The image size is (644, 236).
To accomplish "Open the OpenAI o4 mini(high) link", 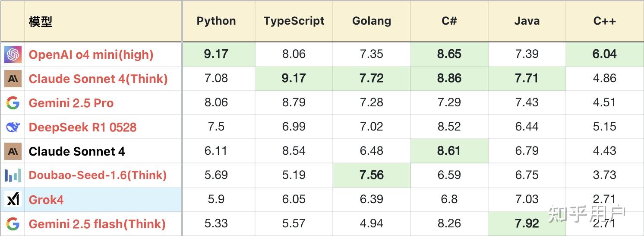I will click(91, 54).
